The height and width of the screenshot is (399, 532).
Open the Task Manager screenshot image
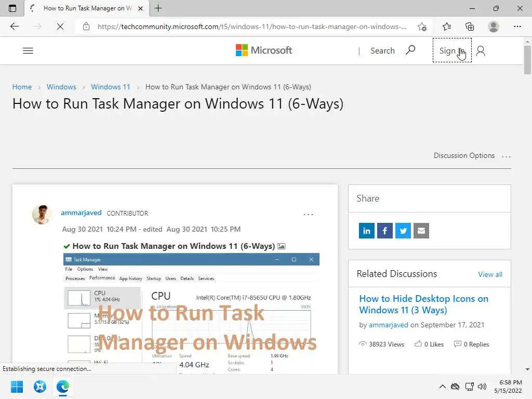pyautogui.click(x=191, y=313)
